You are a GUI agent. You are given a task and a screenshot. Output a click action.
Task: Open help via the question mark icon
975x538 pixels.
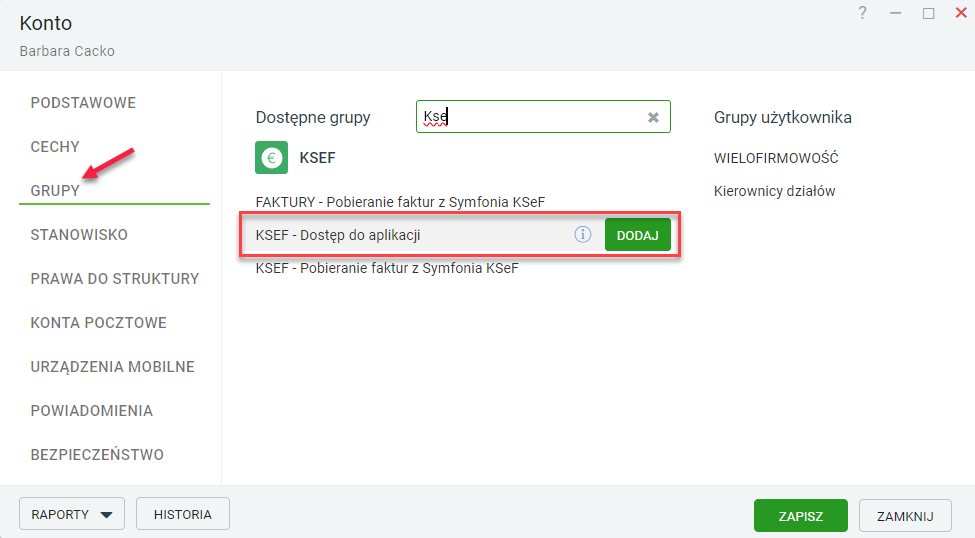[x=863, y=13]
